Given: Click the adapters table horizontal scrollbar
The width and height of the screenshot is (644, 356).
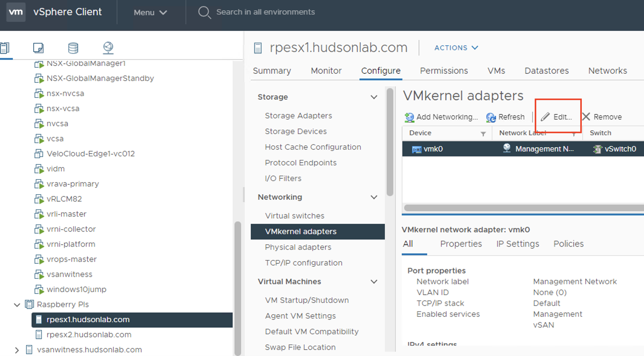Looking at the screenshot, I should tap(524, 208).
